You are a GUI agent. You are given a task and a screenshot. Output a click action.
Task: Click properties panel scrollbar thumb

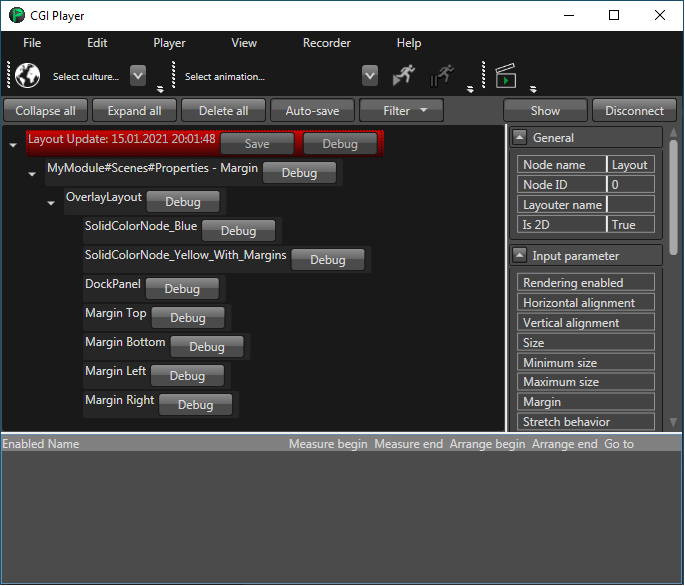coord(673,197)
